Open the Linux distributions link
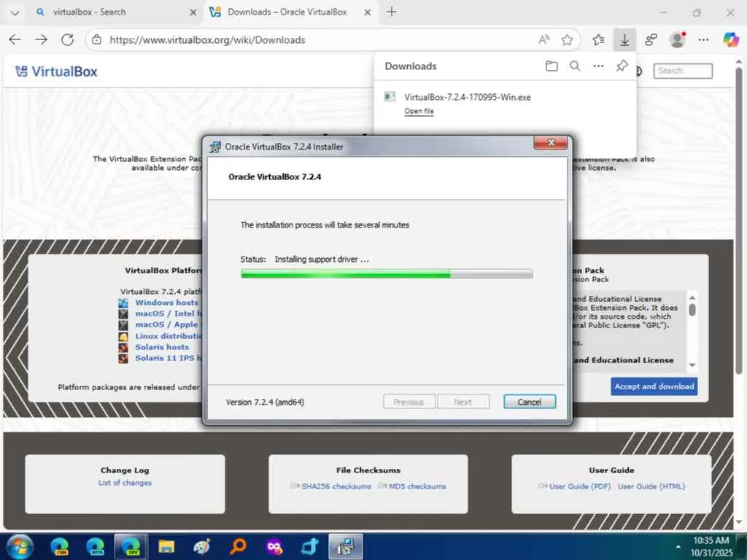The image size is (747, 560). pos(169,335)
